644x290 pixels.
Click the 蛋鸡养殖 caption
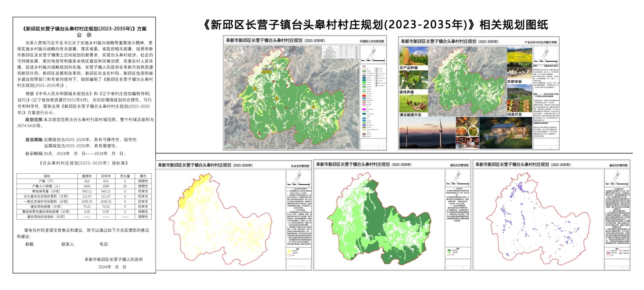pyautogui.click(x=407, y=92)
